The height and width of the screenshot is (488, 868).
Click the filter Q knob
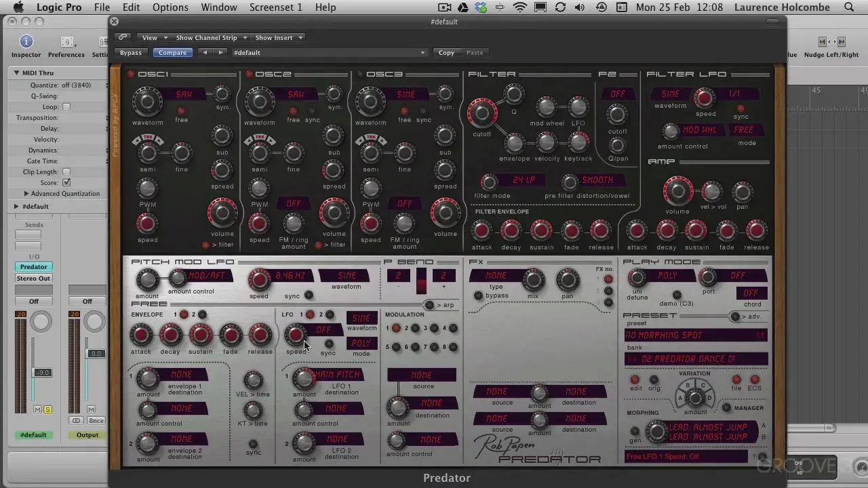pos(513,96)
